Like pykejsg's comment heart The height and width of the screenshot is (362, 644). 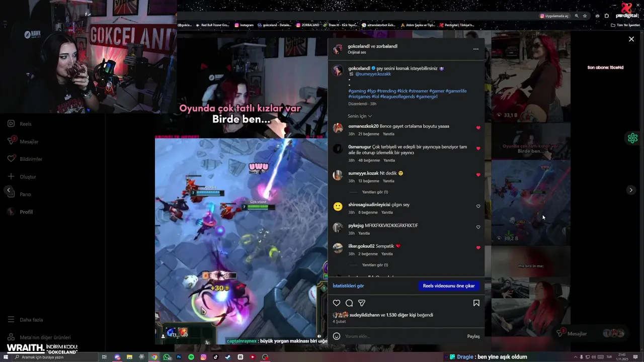pos(478,227)
